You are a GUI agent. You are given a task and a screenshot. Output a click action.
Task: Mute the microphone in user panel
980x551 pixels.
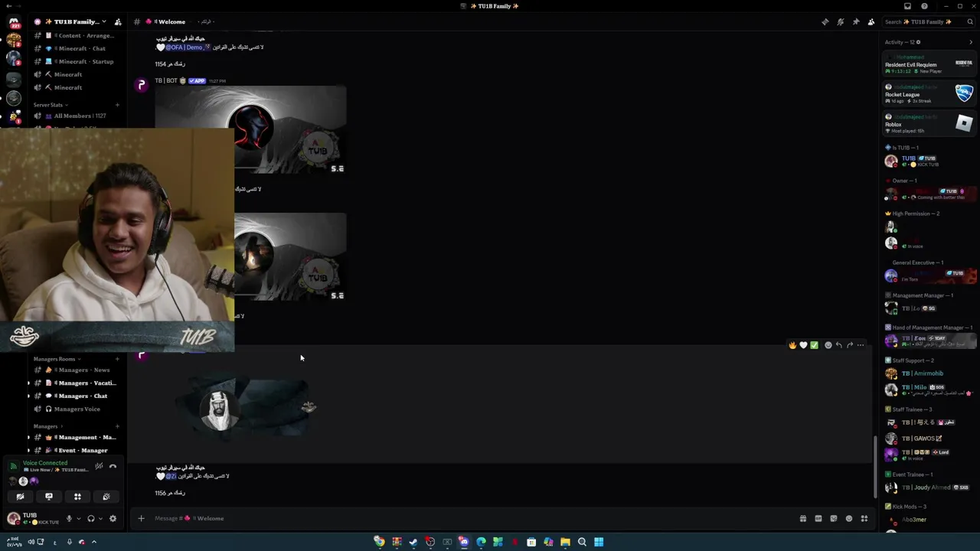(x=69, y=519)
